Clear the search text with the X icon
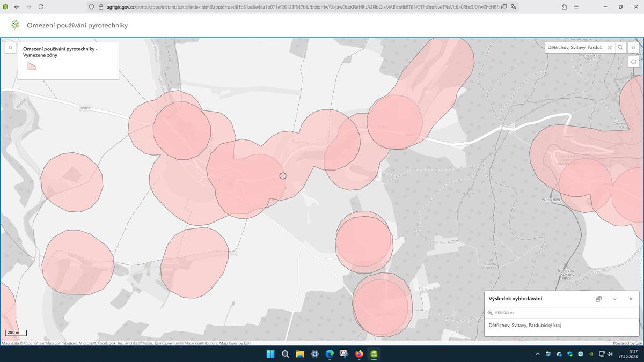Viewport: 644px width, 362px height. [x=610, y=47]
